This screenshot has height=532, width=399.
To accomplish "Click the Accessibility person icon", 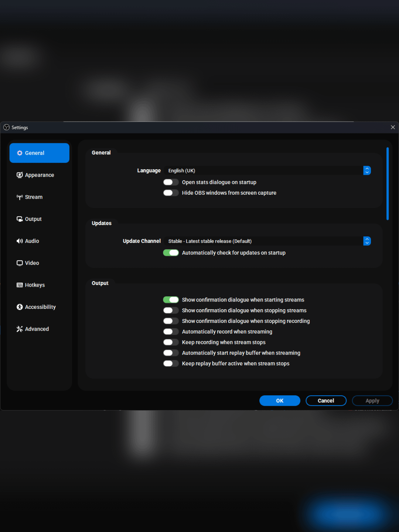I will coord(20,307).
